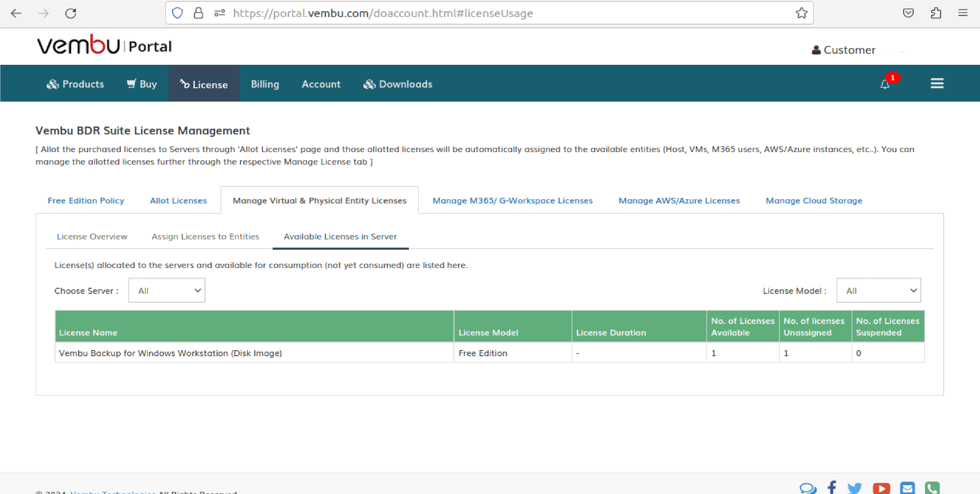Click the Vembu Portal logo
Screen dimensions: 980x494
tap(104, 45)
